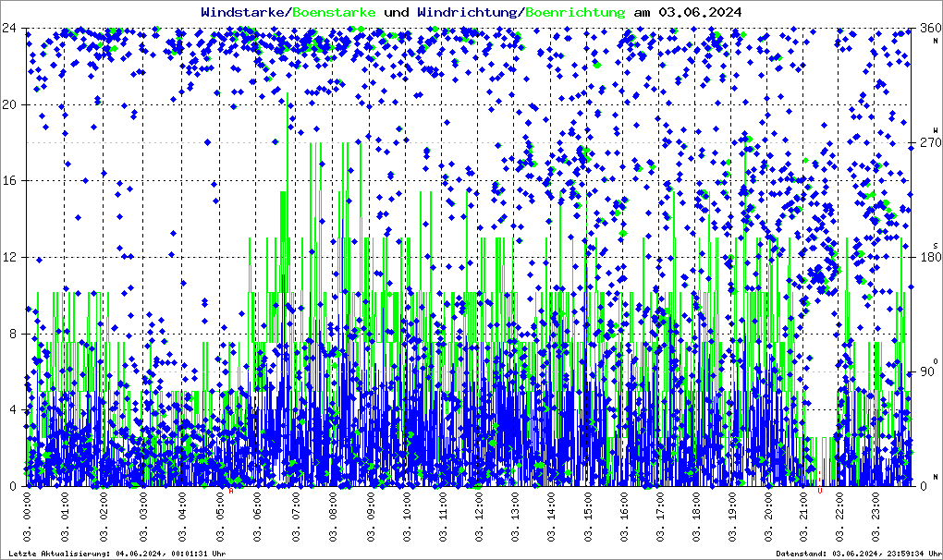Image resolution: width=943 pixels, height=560 pixels.
Task: Click the '03. 12:00' time axis label
Action: tap(479, 516)
